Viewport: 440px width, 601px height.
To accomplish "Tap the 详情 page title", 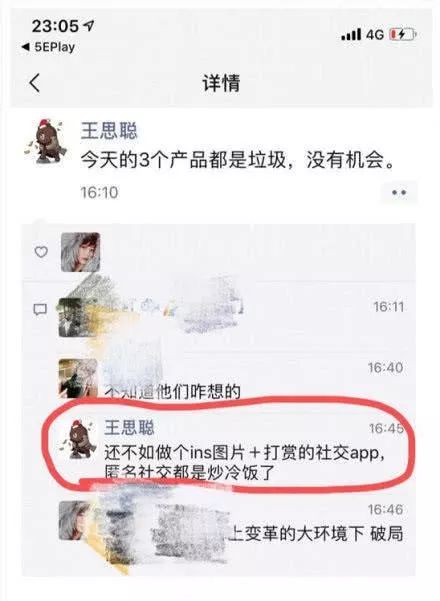I will [x=221, y=83].
